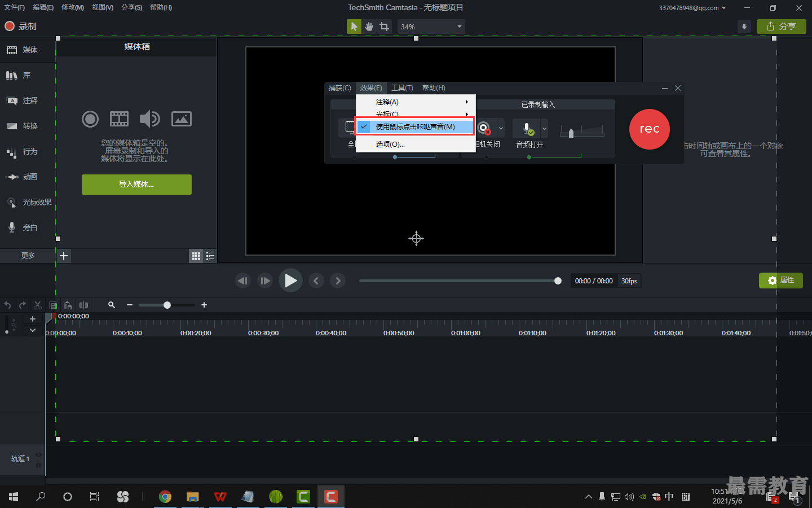The width and height of the screenshot is (812, 508).
Task: Expand the 注释(A) submenu
Action: point(416,102)
